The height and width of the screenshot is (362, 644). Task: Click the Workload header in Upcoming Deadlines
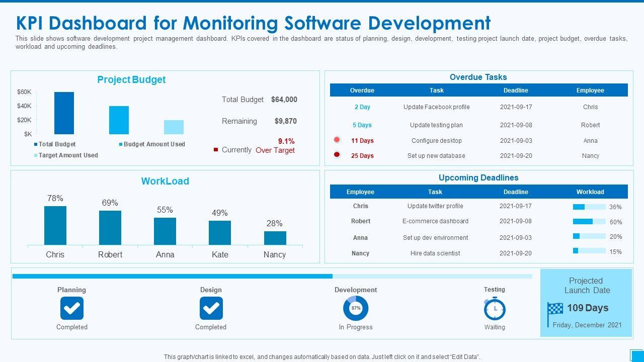click(590, 192)
